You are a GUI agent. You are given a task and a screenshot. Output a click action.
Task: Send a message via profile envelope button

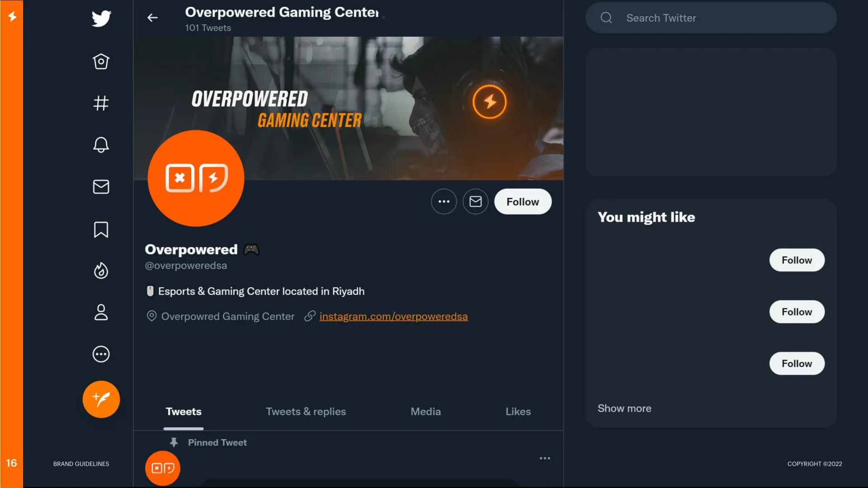click(476, 202)
